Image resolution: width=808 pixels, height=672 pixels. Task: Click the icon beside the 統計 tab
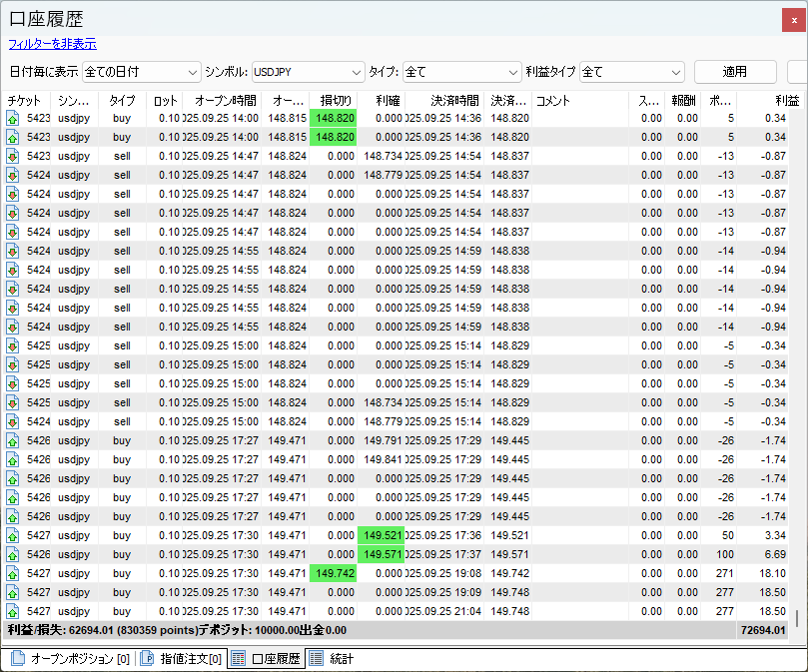(316, 659)
